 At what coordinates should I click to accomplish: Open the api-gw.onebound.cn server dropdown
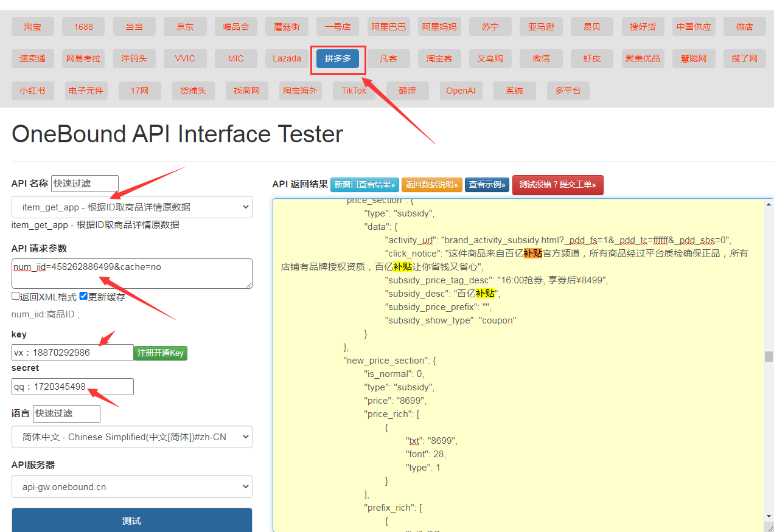click(132, 486)
